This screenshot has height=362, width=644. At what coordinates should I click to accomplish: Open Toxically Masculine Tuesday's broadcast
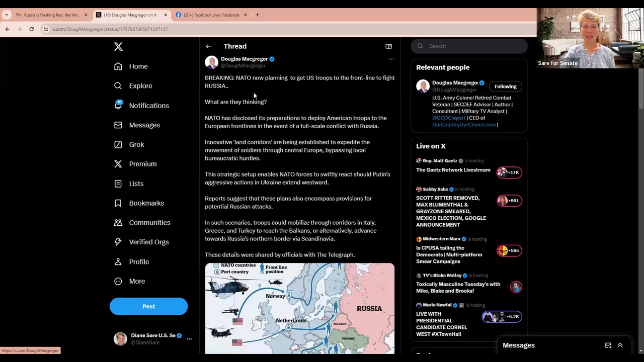(x=458, y=287)
